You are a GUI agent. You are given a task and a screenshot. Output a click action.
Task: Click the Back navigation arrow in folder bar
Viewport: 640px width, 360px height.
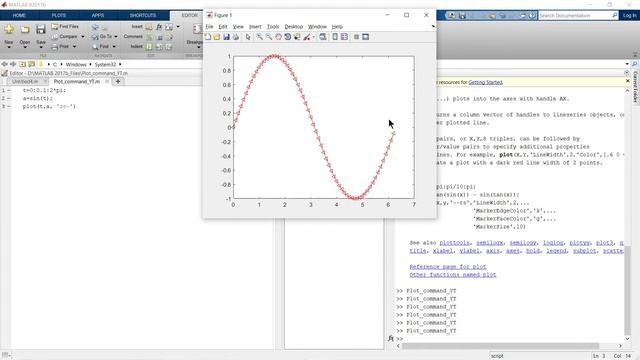4,64
